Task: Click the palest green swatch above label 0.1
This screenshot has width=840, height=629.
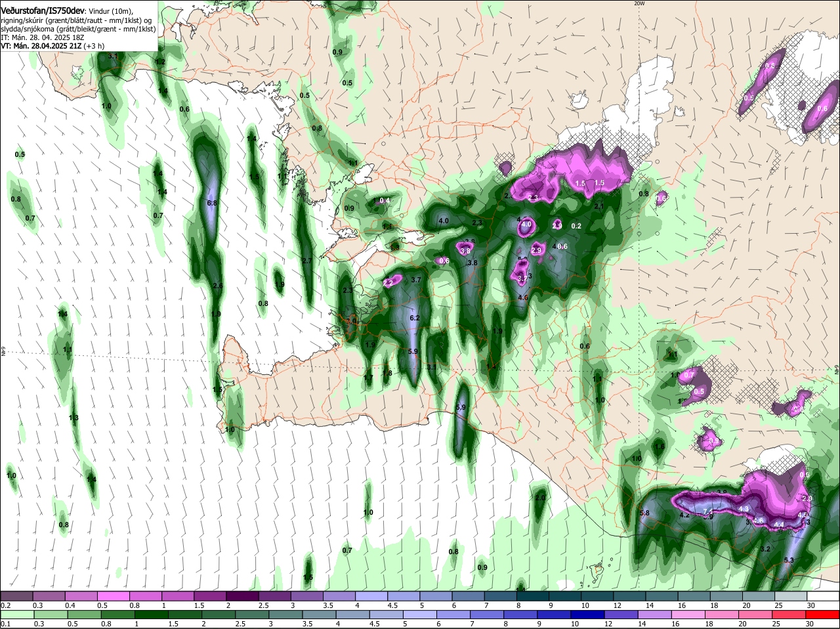Action: 16,615
